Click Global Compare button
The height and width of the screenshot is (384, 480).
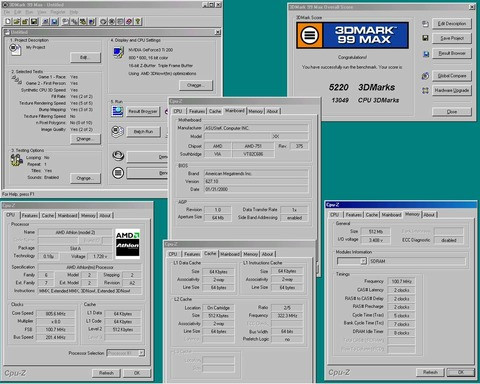(452, 76)
